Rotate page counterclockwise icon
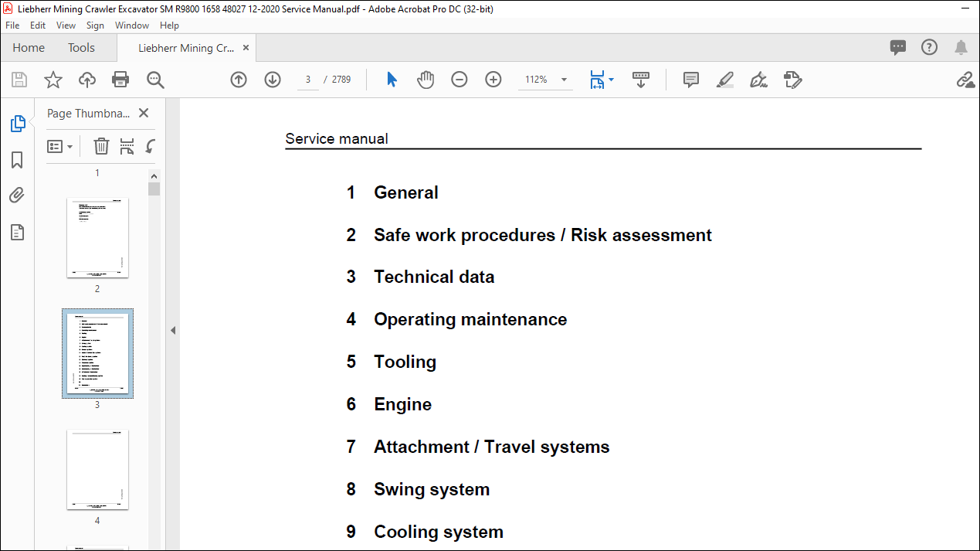 pyautogui.click(x=151, y=146)
